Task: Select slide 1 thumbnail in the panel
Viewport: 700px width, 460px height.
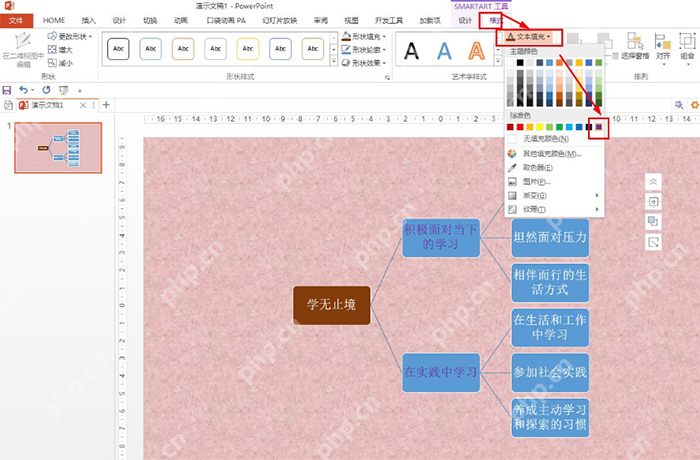Action: (x=58, y=148)
